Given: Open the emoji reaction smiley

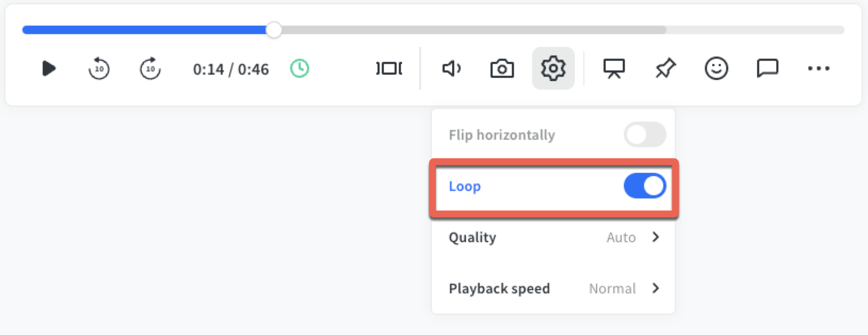Looking at the screenshot, I should [716, 68].
